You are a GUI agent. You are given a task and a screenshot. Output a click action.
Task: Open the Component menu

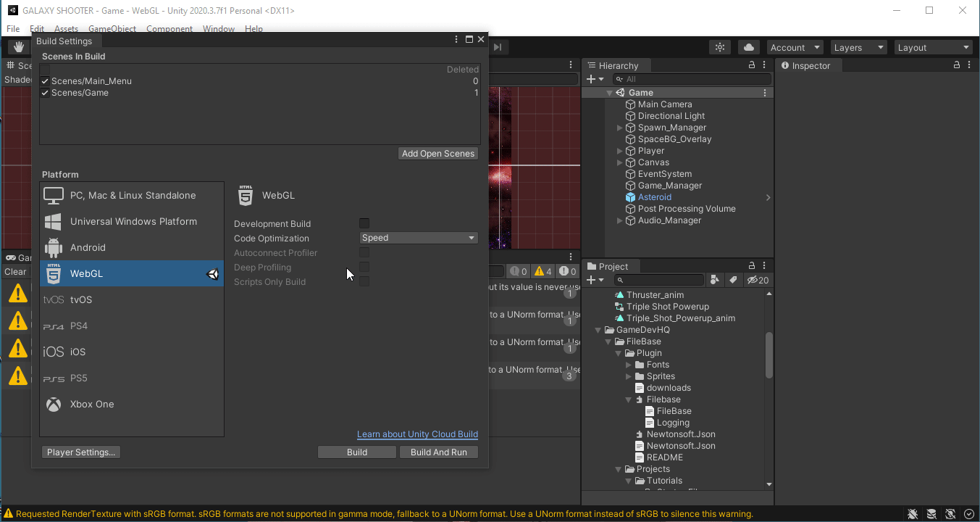[x=169, y=29]
